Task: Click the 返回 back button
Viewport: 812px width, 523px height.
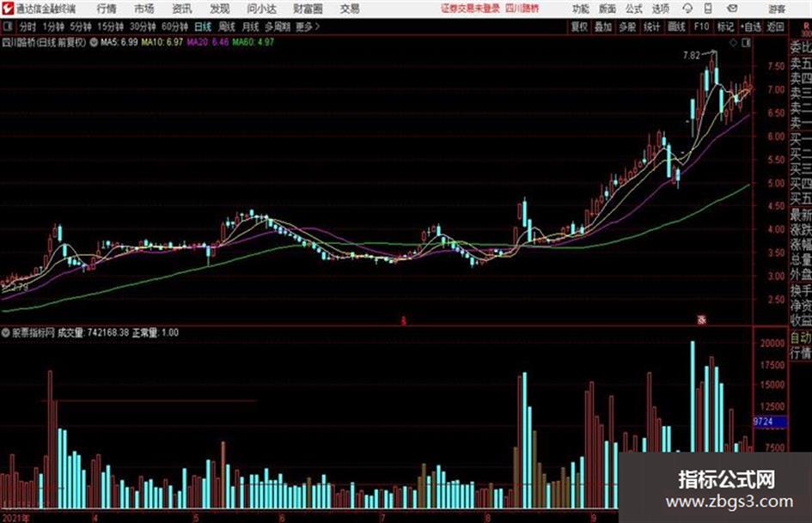Action: point(776,27)
